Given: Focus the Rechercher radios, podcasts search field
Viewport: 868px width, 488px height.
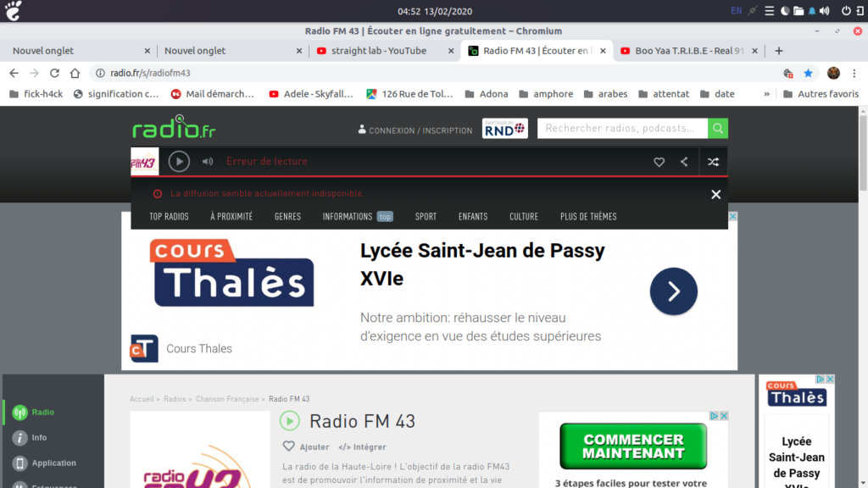Looking at the screenshot, I should tap(622, 129).
